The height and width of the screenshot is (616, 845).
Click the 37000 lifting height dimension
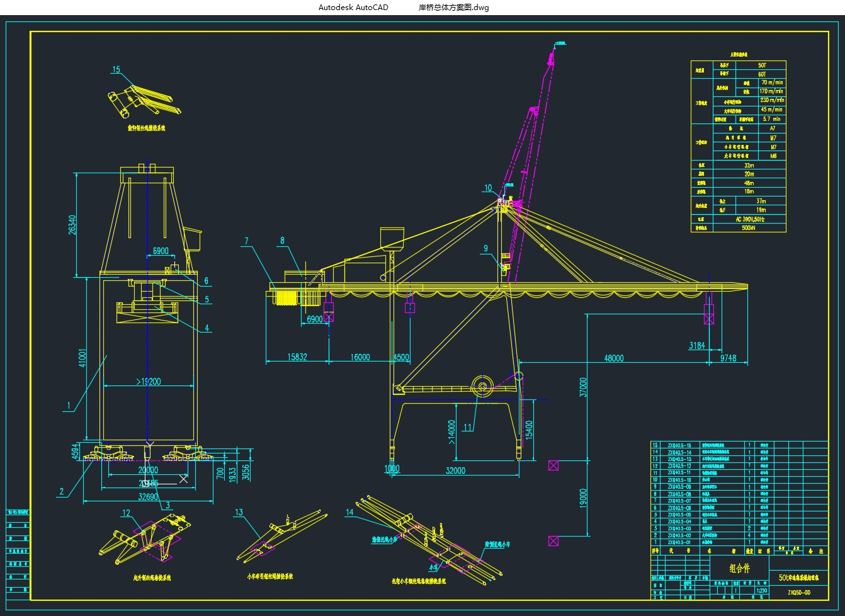click(583, 387)
